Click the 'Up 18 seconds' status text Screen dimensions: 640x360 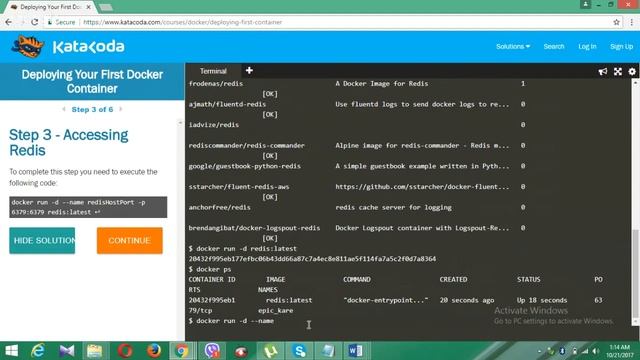coord(542,300)
